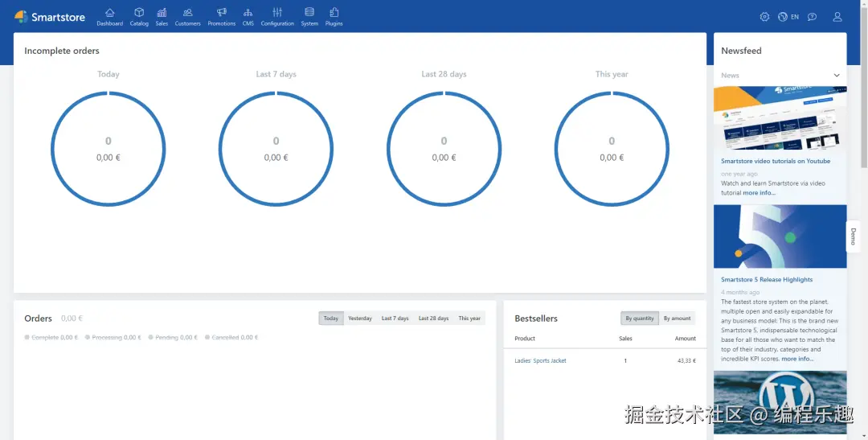868x440 pixels.
Task: Toggle the Processing legend item
Action: tap(113, 337)
